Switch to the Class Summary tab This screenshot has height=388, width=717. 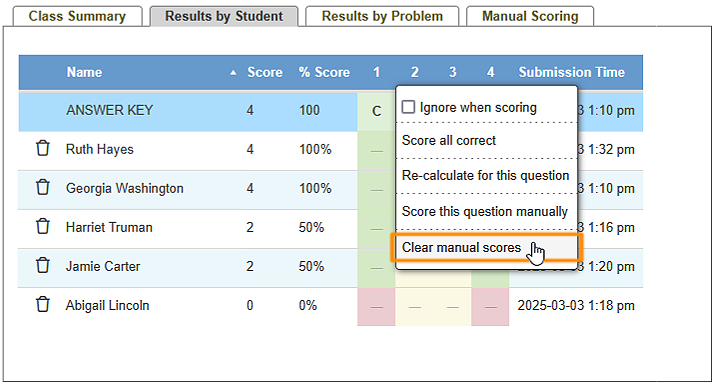coord(77,16)
